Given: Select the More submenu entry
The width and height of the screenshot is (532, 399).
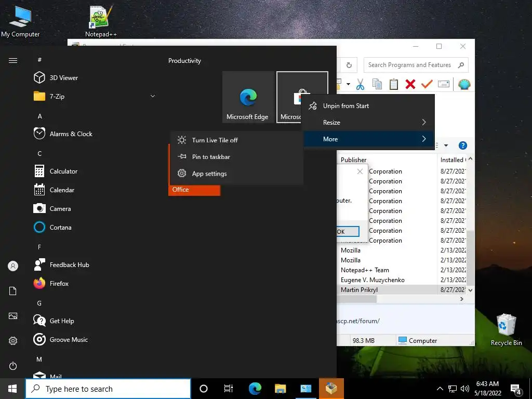Looking at the screenshot, I should click(369, 139).
